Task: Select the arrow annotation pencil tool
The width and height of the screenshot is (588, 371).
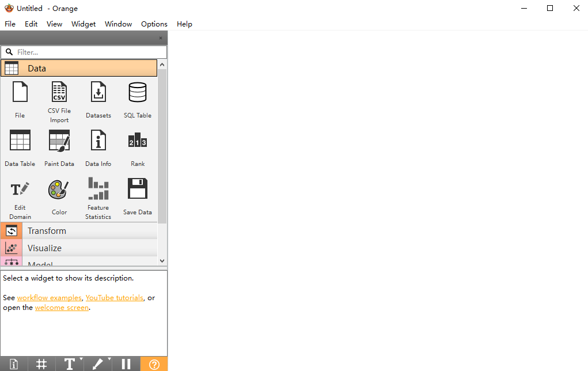Action: tap(97, 364)
